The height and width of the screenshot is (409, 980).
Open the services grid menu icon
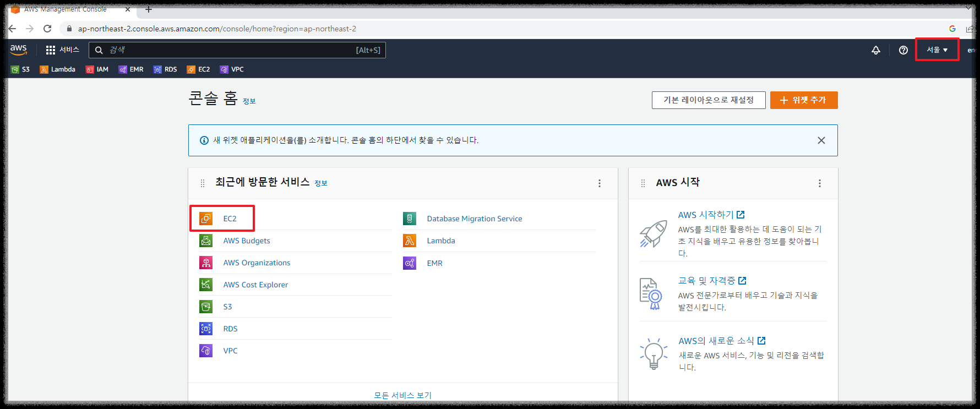click(51, 50)
